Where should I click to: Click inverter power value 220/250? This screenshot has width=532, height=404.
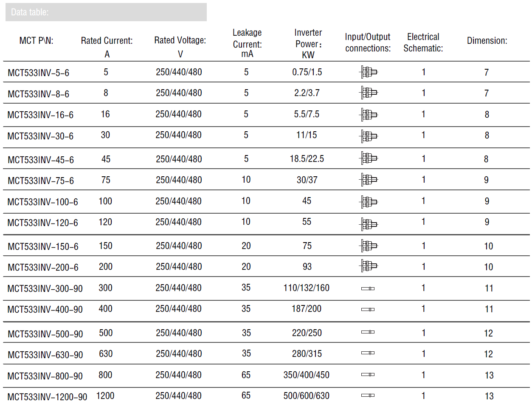[307, 333]
